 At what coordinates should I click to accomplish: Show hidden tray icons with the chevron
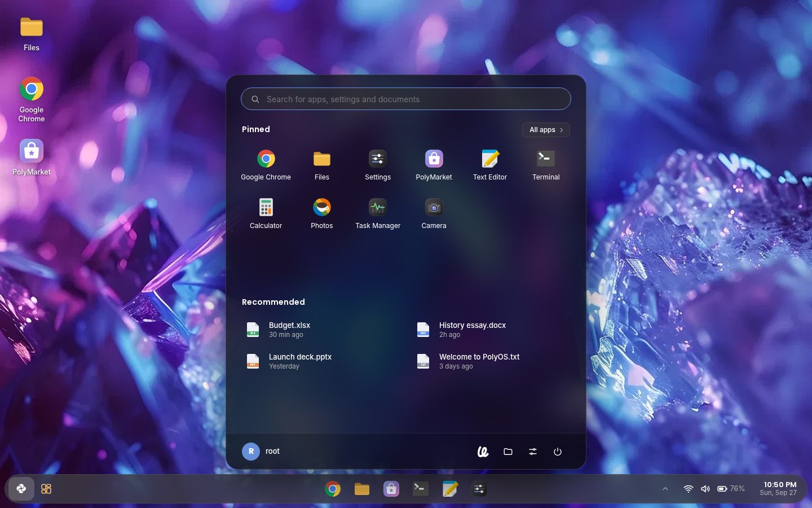(x=665, y=489)
